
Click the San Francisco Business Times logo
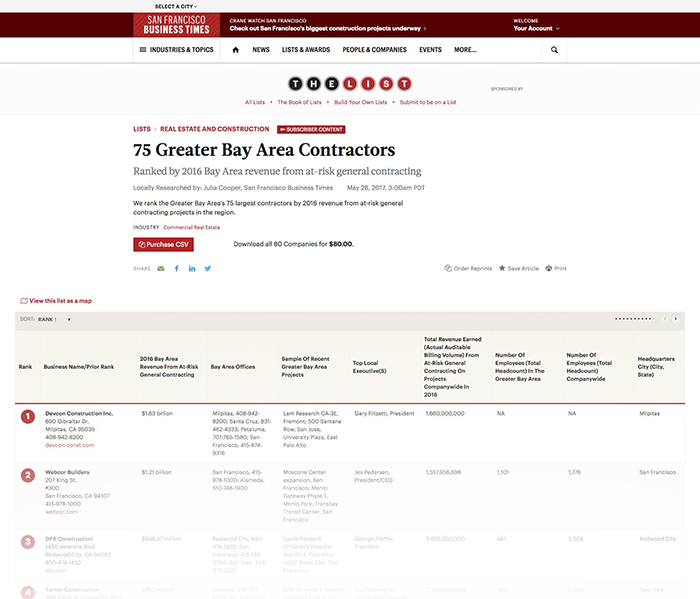click(x=176, y=25)
